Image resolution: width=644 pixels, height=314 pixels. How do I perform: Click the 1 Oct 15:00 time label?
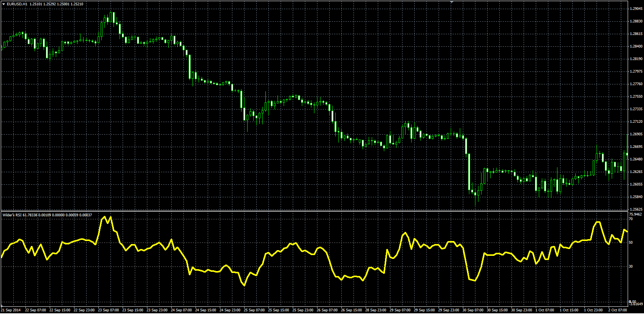click(569, 310)
